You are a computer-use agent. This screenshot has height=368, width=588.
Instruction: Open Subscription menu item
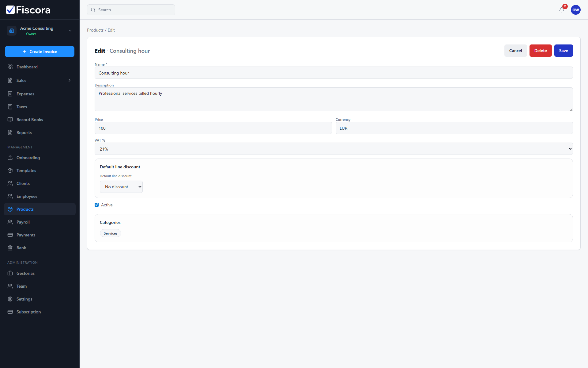[x=40, y=312]
